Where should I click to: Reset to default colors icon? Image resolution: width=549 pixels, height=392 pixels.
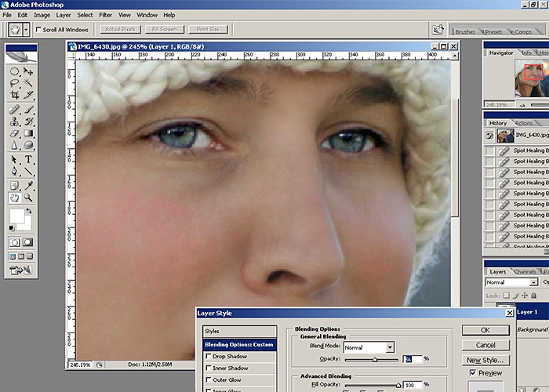click(12, 228)
